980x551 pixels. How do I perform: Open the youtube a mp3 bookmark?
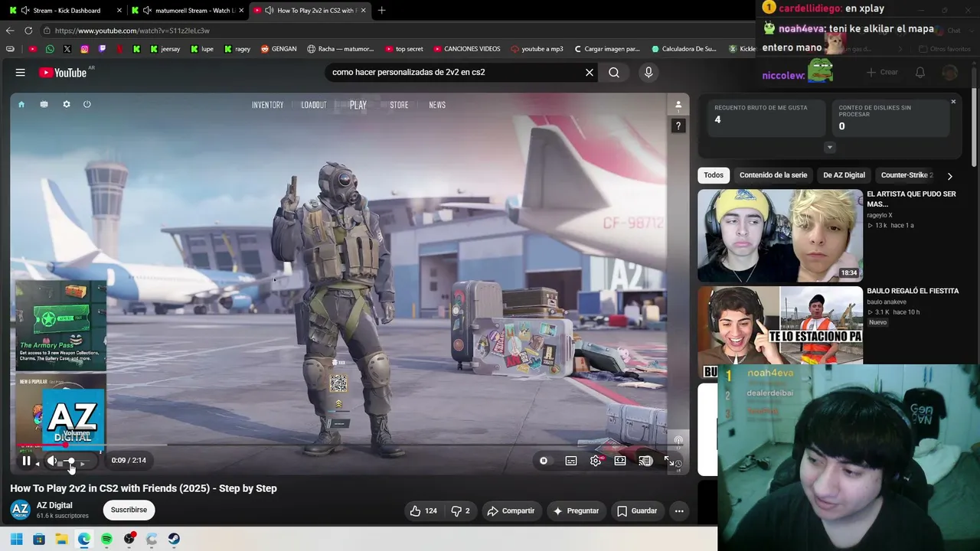click(x=537, y=49)
